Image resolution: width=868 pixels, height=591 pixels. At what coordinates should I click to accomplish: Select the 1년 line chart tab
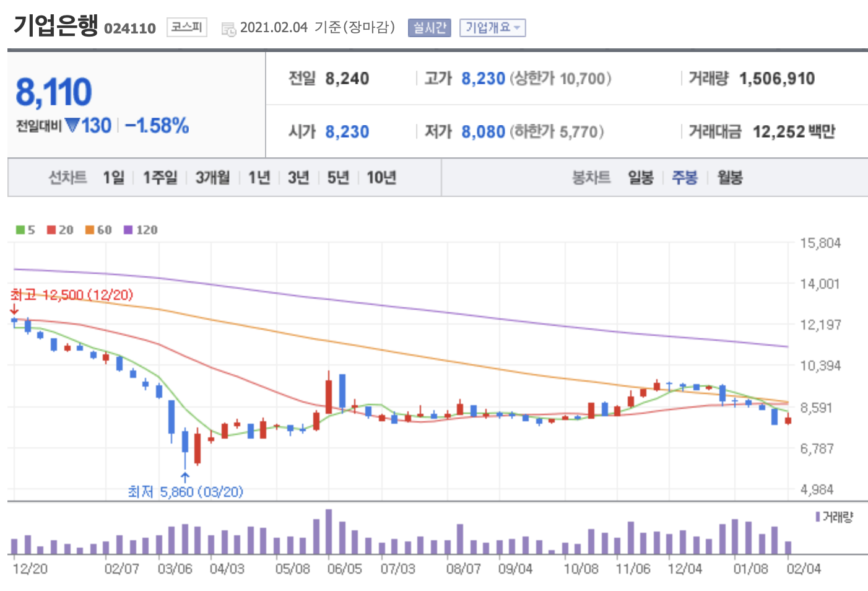click(x=259, y=178)
